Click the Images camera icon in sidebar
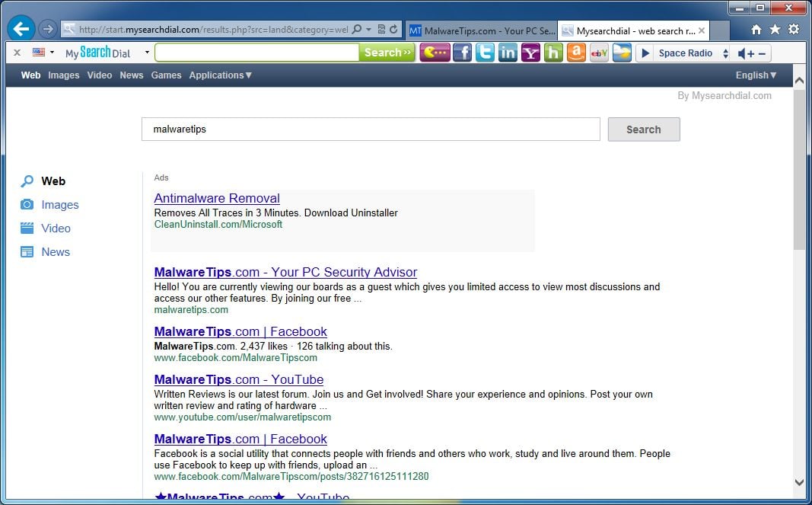 coord(27,204)
